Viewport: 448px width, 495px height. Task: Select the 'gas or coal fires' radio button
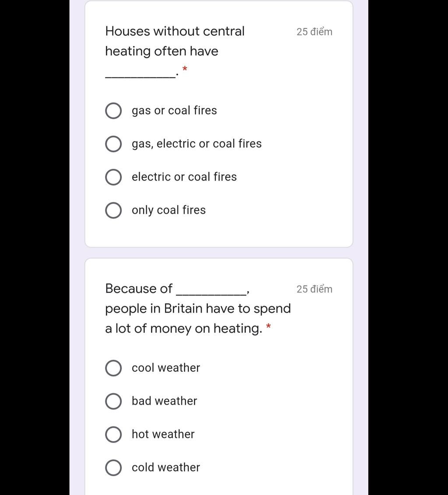pyautogui.click(x=113, y=111)
